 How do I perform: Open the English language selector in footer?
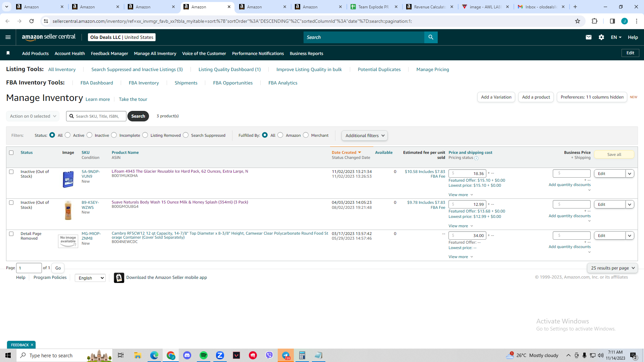tap(90, 278)
